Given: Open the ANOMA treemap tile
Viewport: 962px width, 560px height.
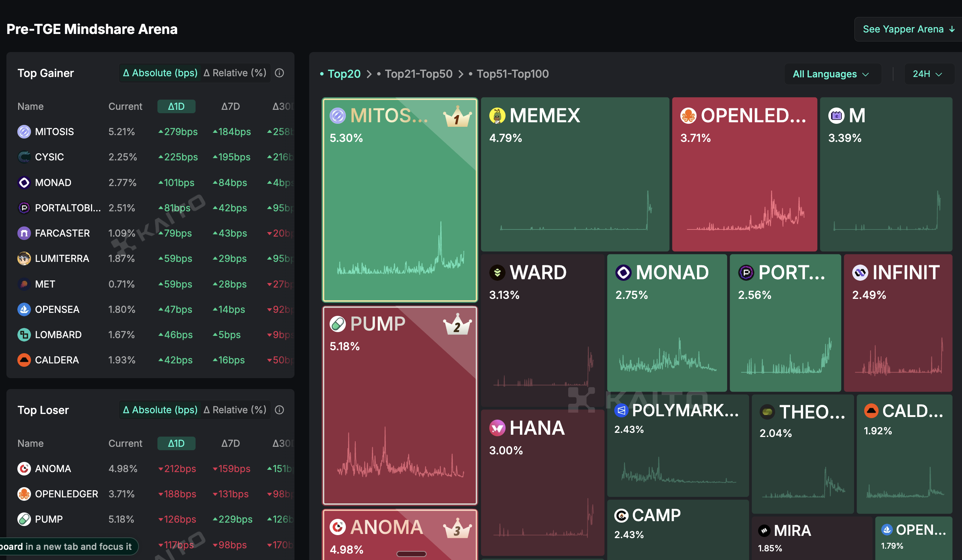Looking at the screenshot, I should coord(400,534).
